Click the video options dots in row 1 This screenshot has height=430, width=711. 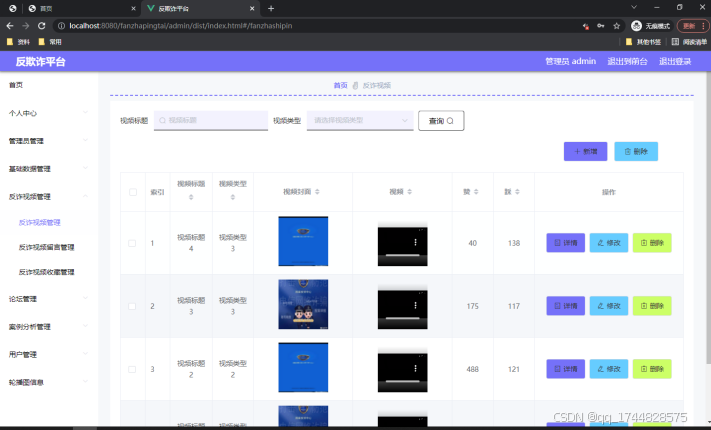click(x=415, y=243)
